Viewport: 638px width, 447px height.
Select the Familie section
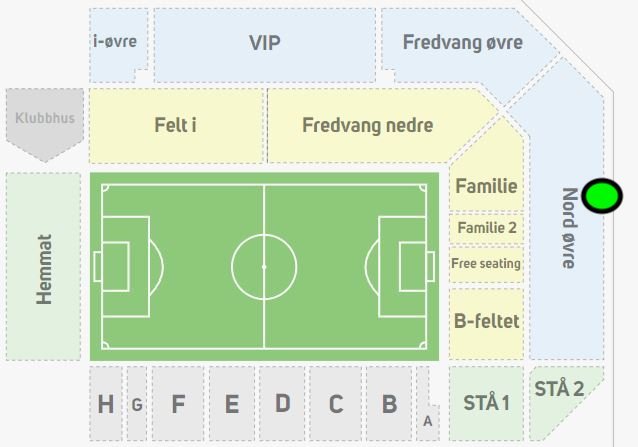pyautogui.click(x=486, y=186)
